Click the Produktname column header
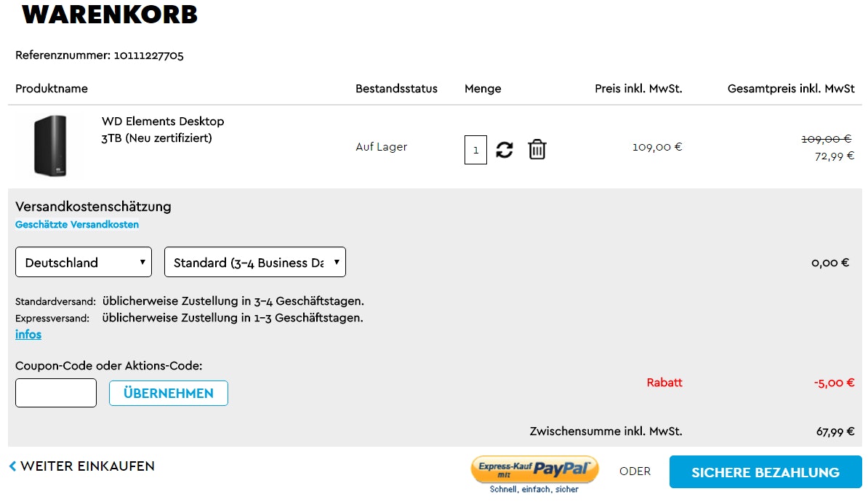The height and width of the screenshot is (502, 868). pos(52,89)
